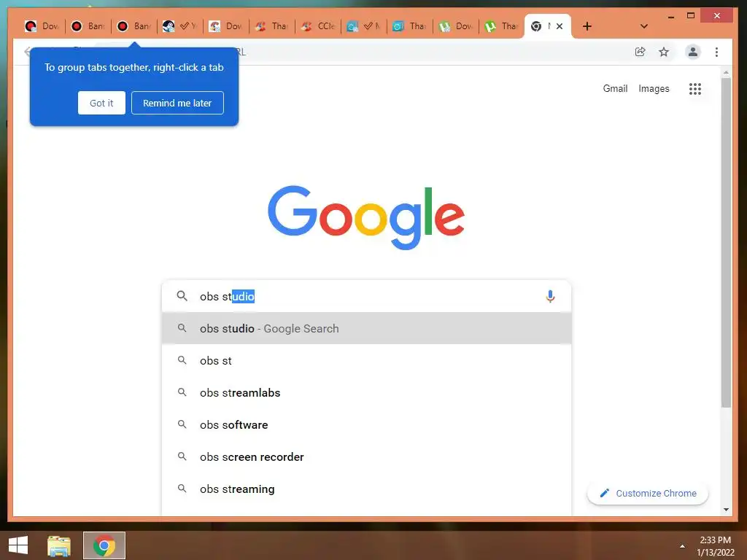Image resolution: width=747 pixels, height=560 pixels.
Task: Switch to the uTorrent 'Dow' tab
Action: 457,26
